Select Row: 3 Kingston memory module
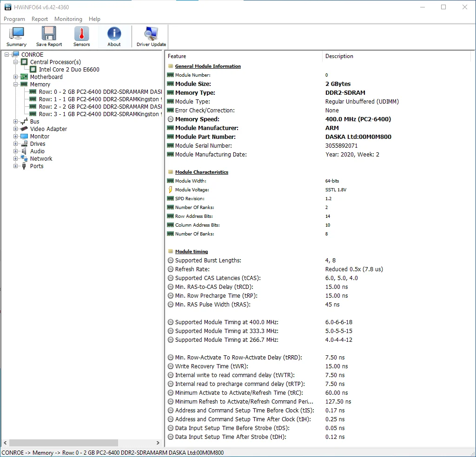 [x=100, y=114]
